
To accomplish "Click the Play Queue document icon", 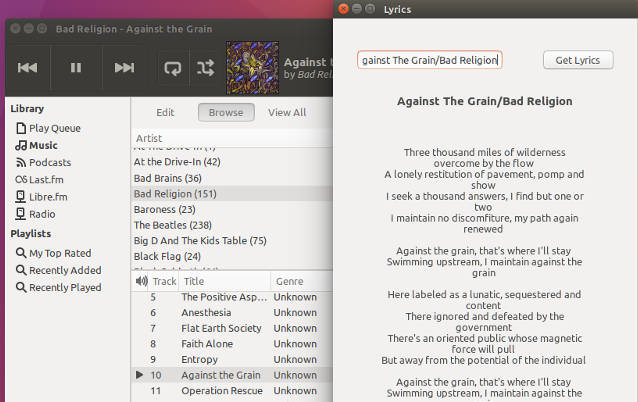I will click(21, 128).
